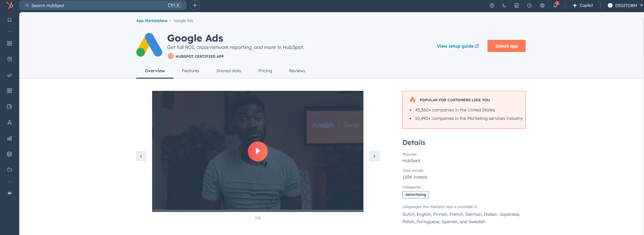This screenshot has width=644, height=235.
Task: Open the Notifications bell icon
Action: (555, 5)
